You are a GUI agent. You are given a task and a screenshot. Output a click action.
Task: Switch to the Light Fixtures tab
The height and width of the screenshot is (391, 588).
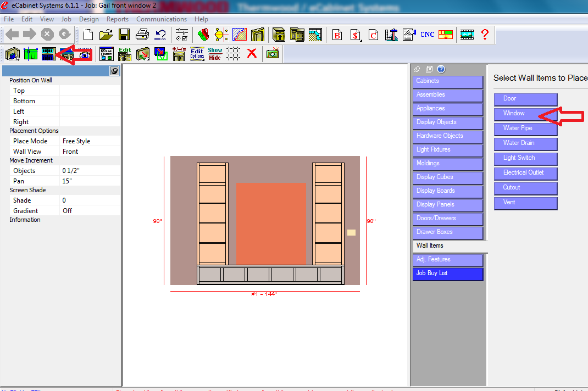click(x=447, y=150)
